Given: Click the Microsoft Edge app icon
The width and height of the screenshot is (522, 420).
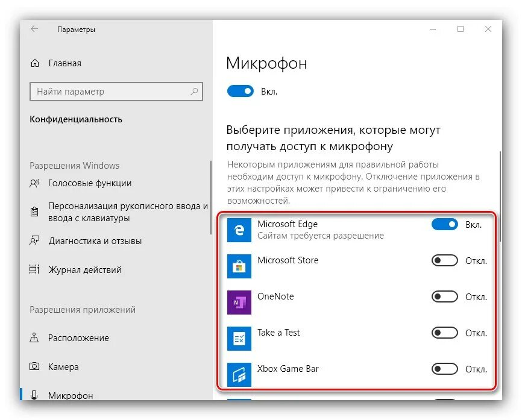Looking at the screenshot, I should (x=239, y=230).
